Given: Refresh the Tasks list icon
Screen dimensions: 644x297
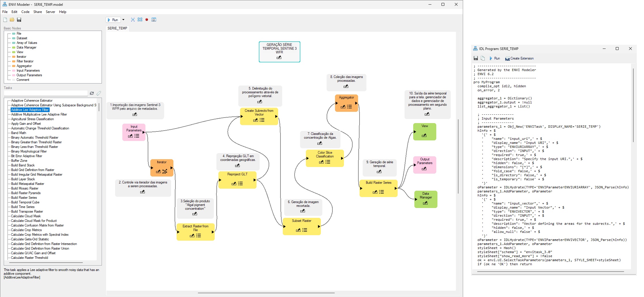Looking at the screenshot, I should pyautogui.click(x=92, y=93).
